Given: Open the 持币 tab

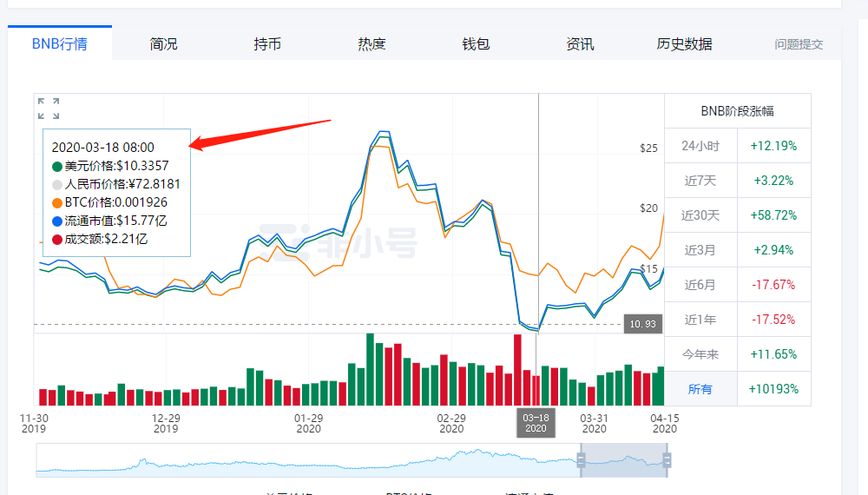Looking at the screenshot, I should (x=267, y=43).
